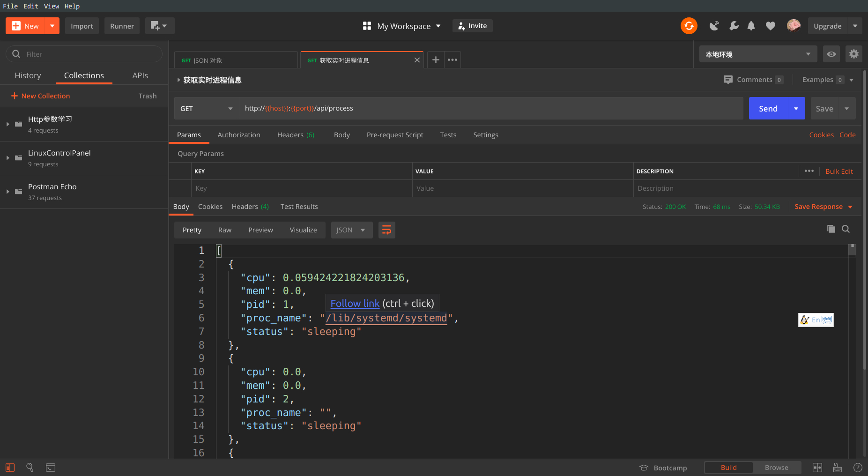The height and width of the screenshot is (476, 868).
Task: Click the Send button
Action: [x=768, y=109]
